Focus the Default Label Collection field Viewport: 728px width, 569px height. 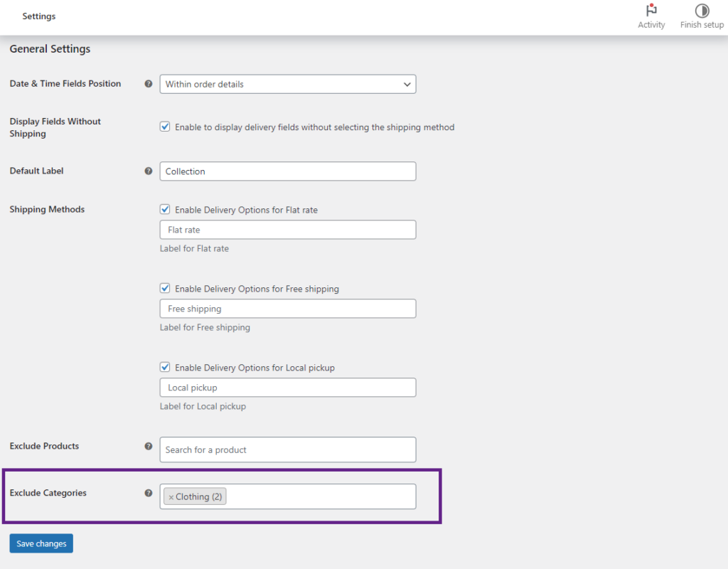[x=288, y=171]
